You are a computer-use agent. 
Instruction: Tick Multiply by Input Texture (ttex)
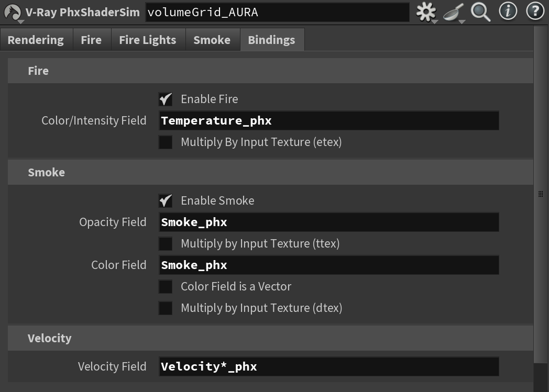(x=166, y=244)
